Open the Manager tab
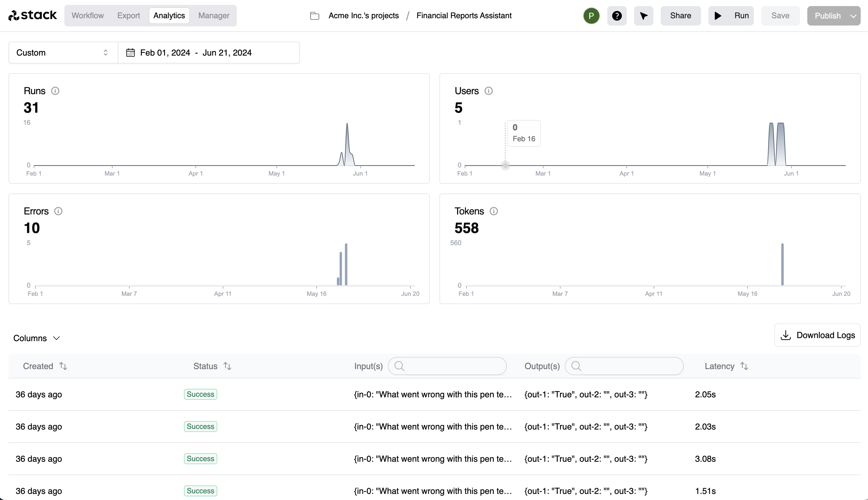Viewport: 868px width, 500px height. tap(214, 15)
